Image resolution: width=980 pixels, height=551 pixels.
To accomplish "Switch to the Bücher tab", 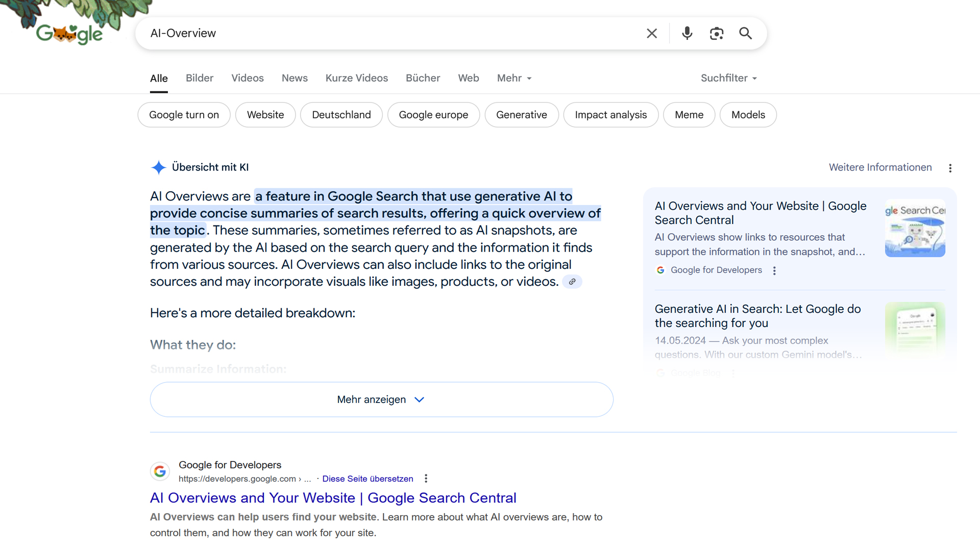I will coord(423,78).
